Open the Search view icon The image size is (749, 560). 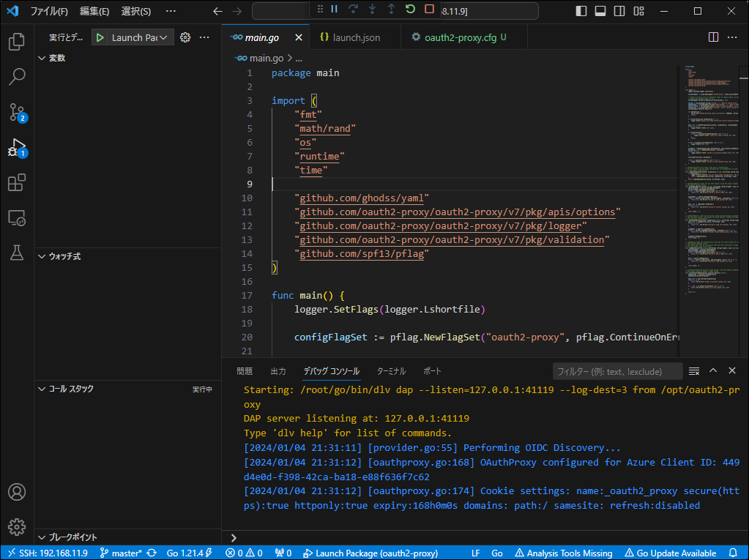tap(17, 76)
